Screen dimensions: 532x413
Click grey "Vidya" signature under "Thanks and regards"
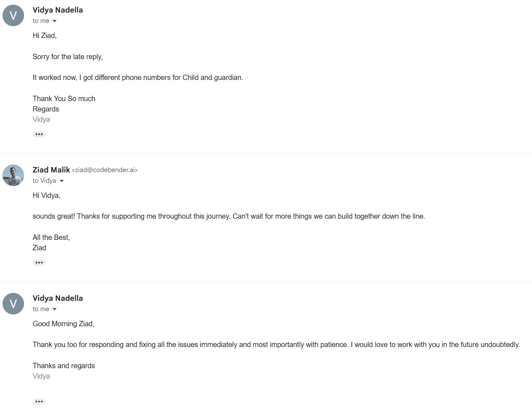click(x=41, y=376)
